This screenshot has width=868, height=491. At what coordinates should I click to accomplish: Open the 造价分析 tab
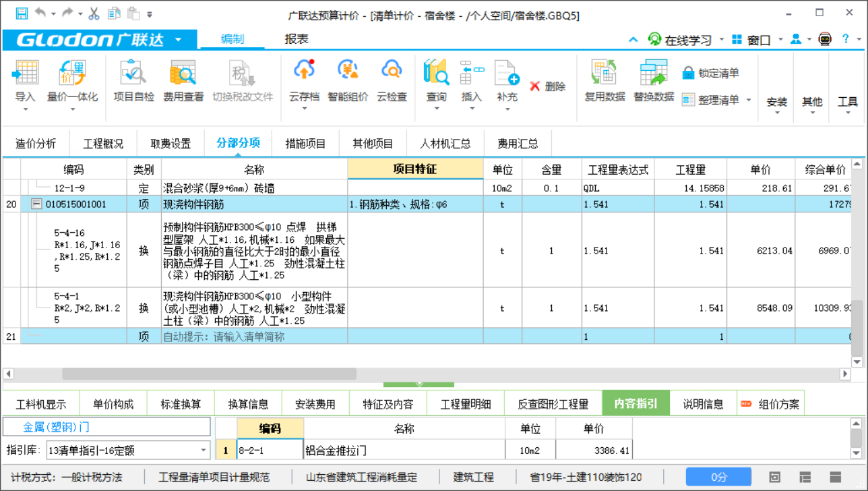pos(36,143)
